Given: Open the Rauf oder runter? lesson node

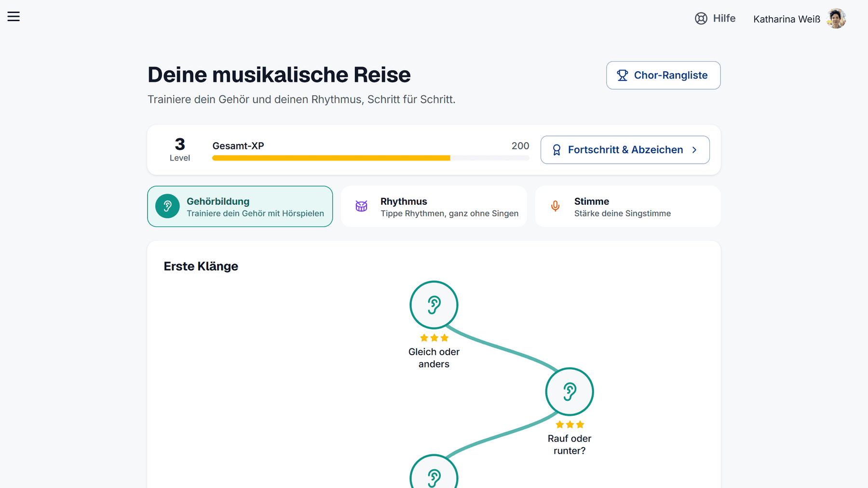Looking at the screenshot, I should [569, 392].
